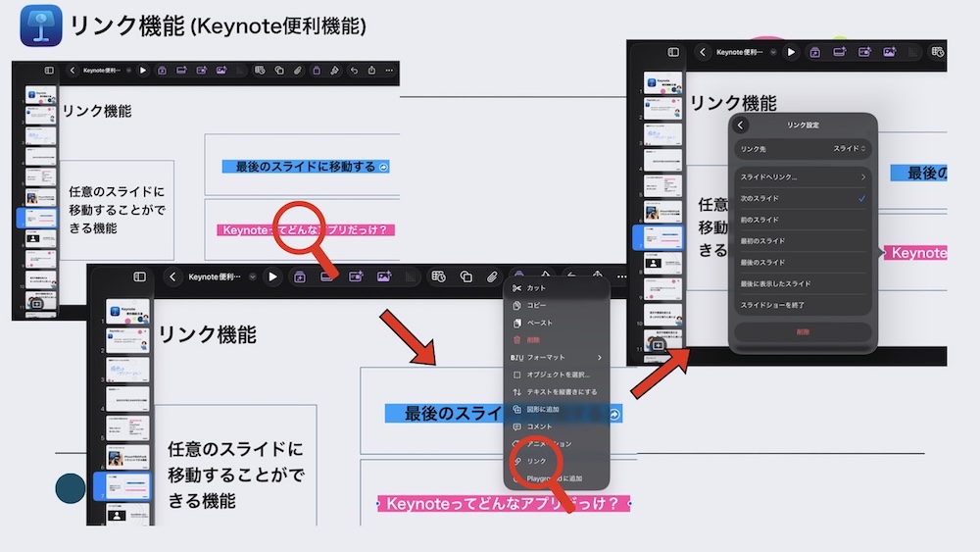Click insert-image icon in context-menu screenshot toolbar
The width and height of the screenshot is (980, 552).
384,276
